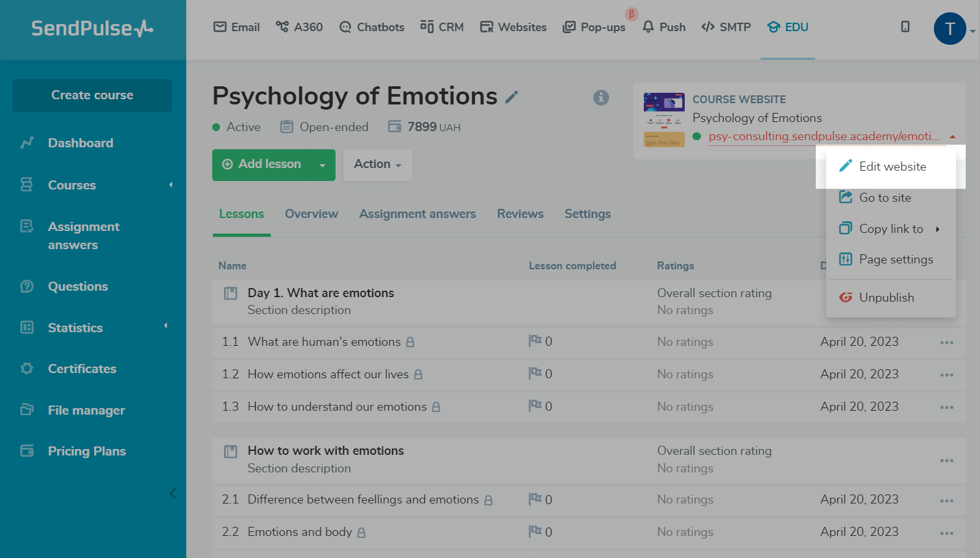
Task: Open the psy-consulting course website link
Action: coord(823,136)
